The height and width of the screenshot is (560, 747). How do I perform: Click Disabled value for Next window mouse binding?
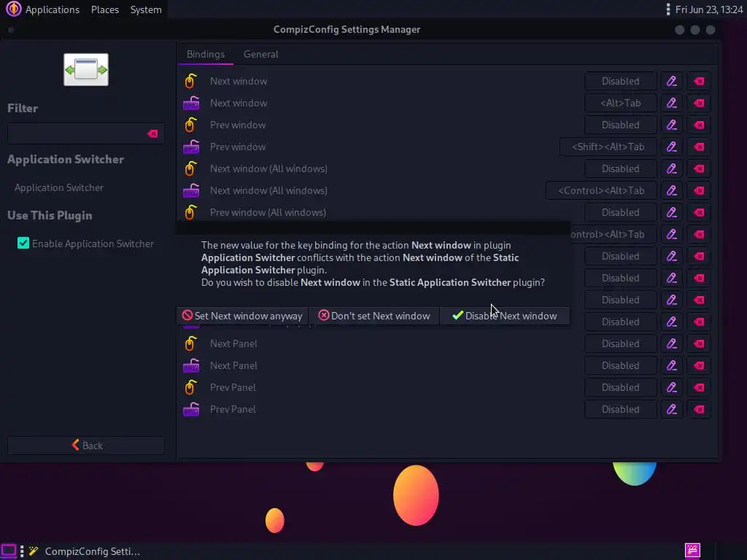(x=620, y=81)
